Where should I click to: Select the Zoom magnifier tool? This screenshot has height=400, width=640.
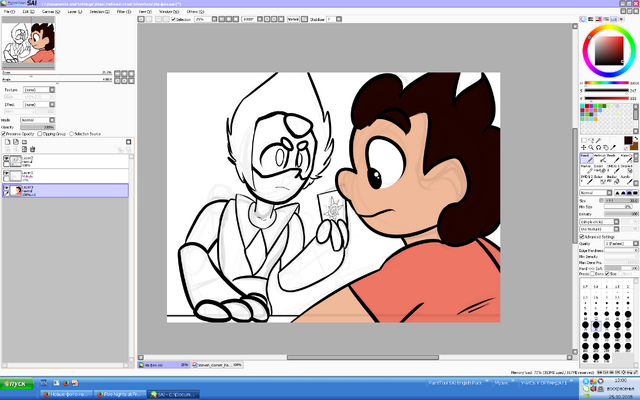(591, 147)
